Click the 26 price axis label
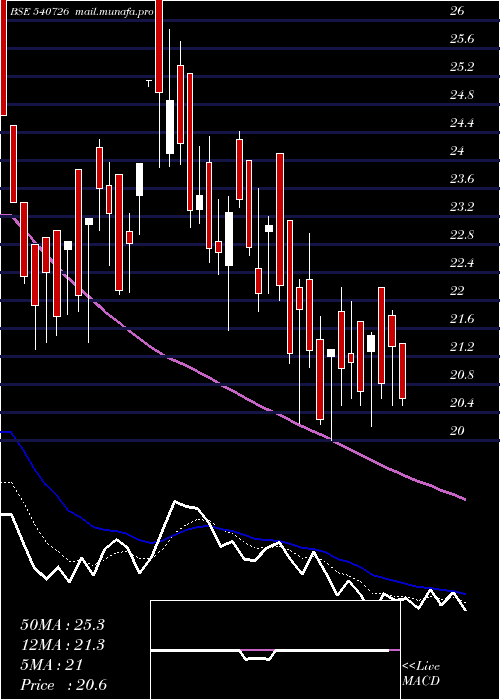500x700 pixels. pos(457,11)
